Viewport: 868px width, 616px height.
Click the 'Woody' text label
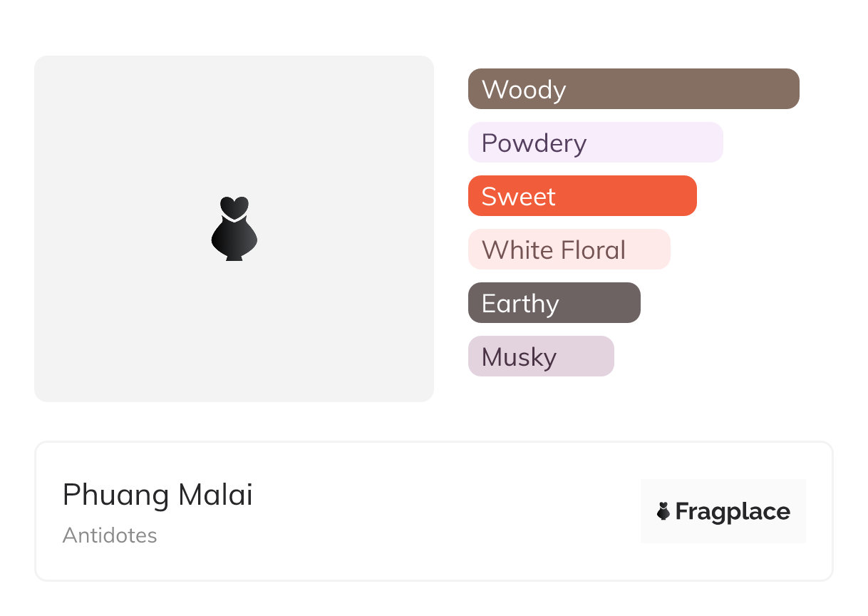point(524,90)
